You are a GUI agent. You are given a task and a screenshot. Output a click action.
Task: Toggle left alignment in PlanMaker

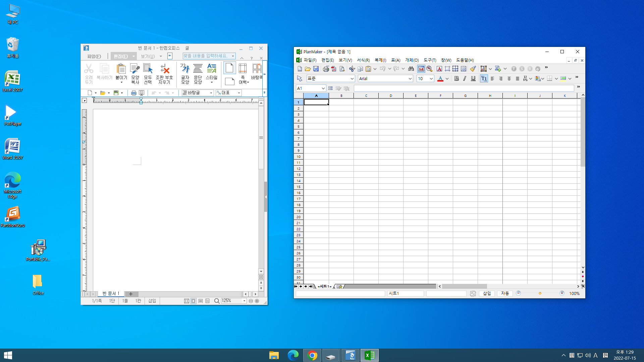click(x=492, y=78)
